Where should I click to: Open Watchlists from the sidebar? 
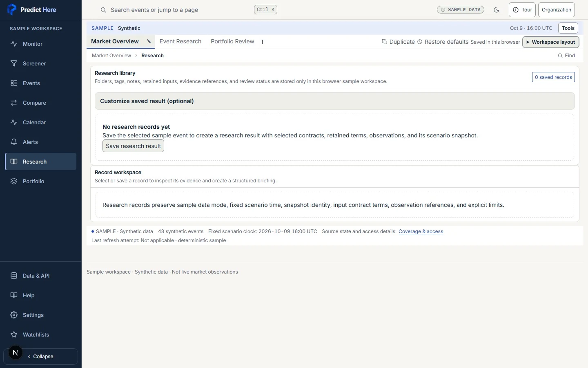tap(41, 334)
